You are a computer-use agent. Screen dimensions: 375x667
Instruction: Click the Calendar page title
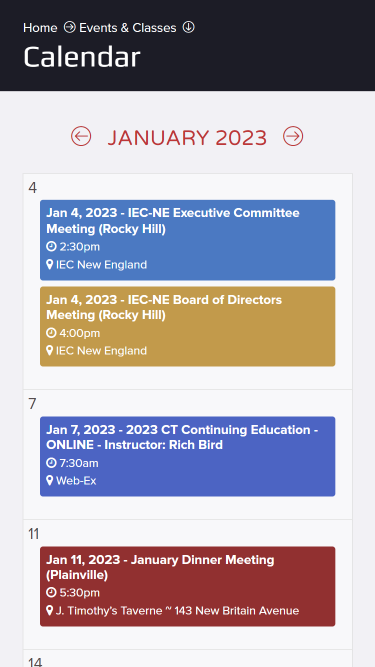pos(82,57)
